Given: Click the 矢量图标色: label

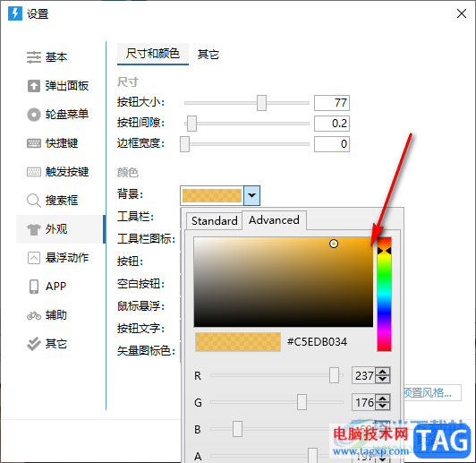Looking at the screenshot, I should click(x=146, y=351).
